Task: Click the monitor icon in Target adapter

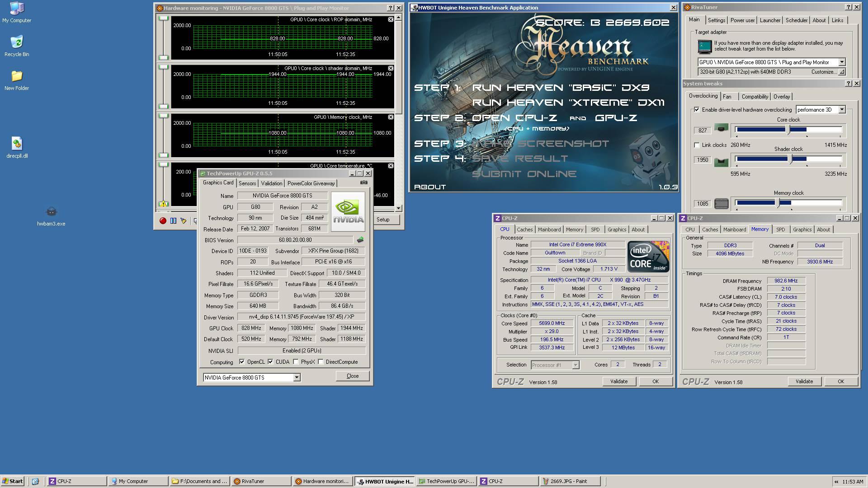Action: click(704, 46)
